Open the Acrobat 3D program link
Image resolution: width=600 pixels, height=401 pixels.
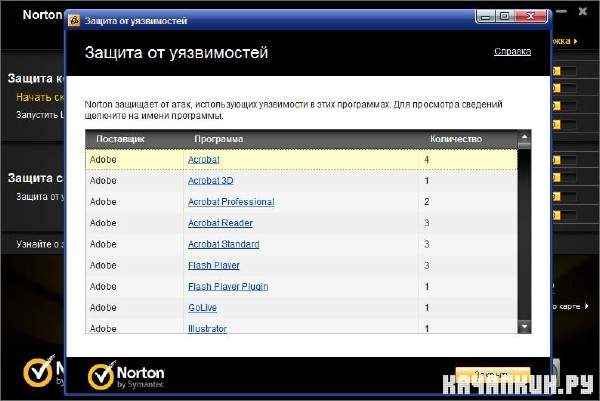tap(210, 181)
